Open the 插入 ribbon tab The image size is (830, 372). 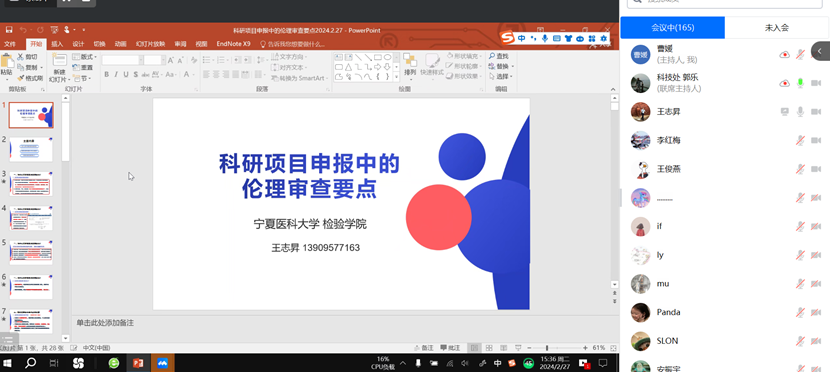click(57, 44)
